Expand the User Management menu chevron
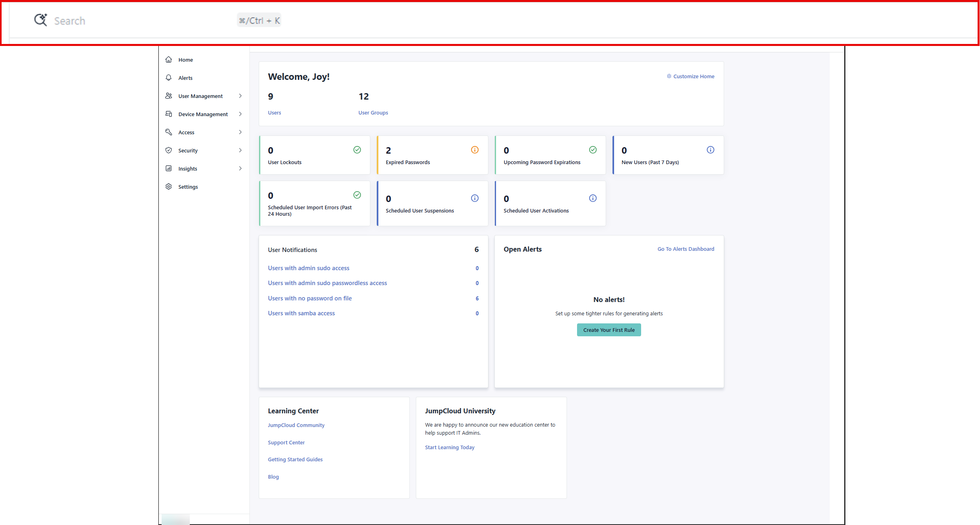Image resolution: width=980 pixels, height=525 pixels. [x=240, y=96]
